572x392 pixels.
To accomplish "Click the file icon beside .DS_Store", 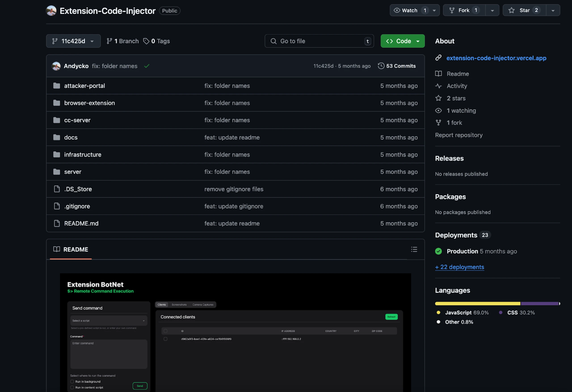I will [57, 189].
